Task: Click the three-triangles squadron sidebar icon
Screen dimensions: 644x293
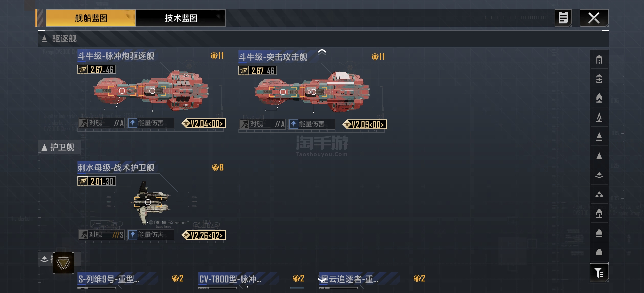Action: tap(599, 194)
